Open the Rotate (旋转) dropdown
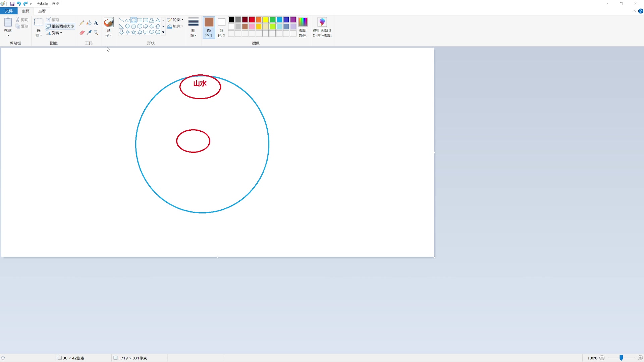Viewport: 644px width, 362px height. pos(54,33)
